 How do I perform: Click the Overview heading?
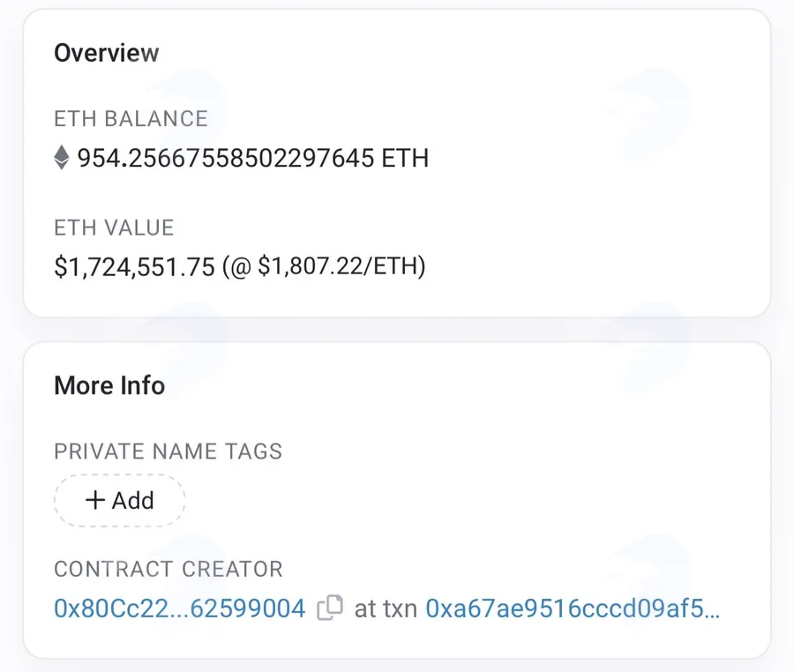[107, 53]
